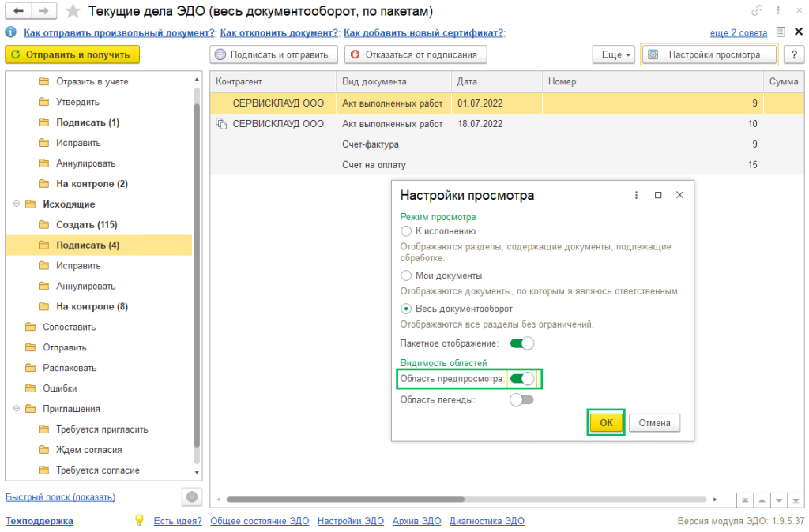Open the three-dot menu in the title bar
The height and width of the screenshot is (532, 809).
779,10
